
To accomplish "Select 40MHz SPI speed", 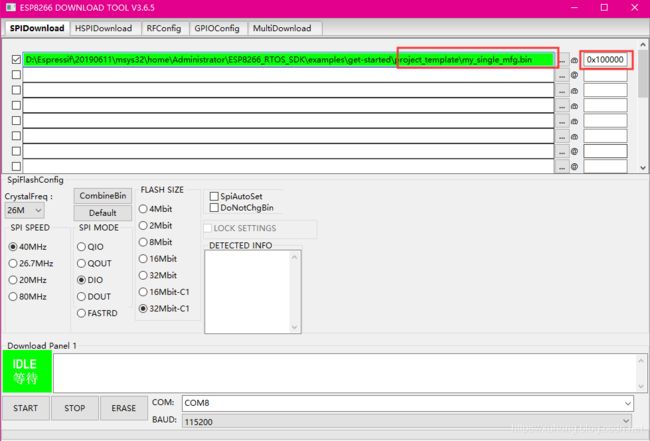I will point(27,247).
